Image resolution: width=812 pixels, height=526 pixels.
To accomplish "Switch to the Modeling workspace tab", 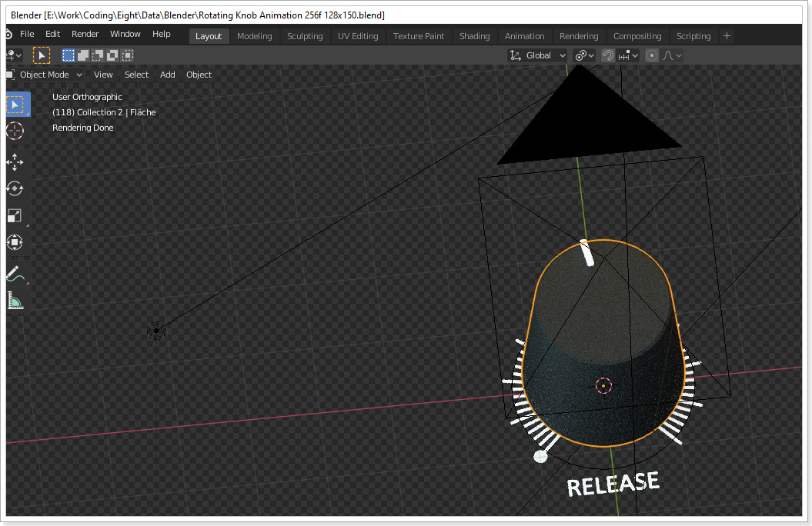I will (x=254, y=36).
